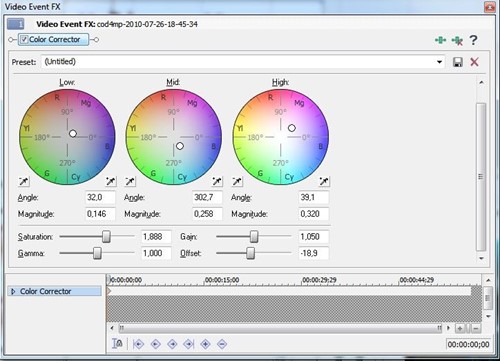
Task: Click the Gamma slider thumb
Action: (x=97, y=253)
